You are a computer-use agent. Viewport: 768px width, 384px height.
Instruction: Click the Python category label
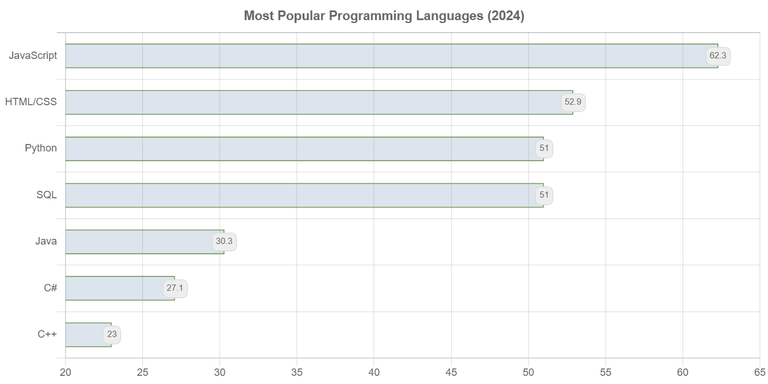(x=41, y=148)
